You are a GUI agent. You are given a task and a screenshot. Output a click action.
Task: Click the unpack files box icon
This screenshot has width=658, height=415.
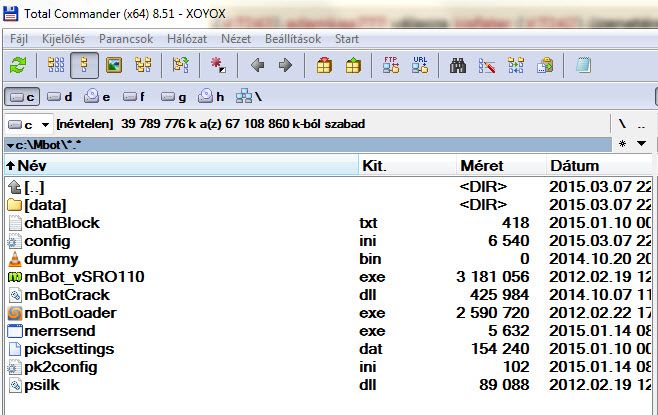click(x=353, y=65)
